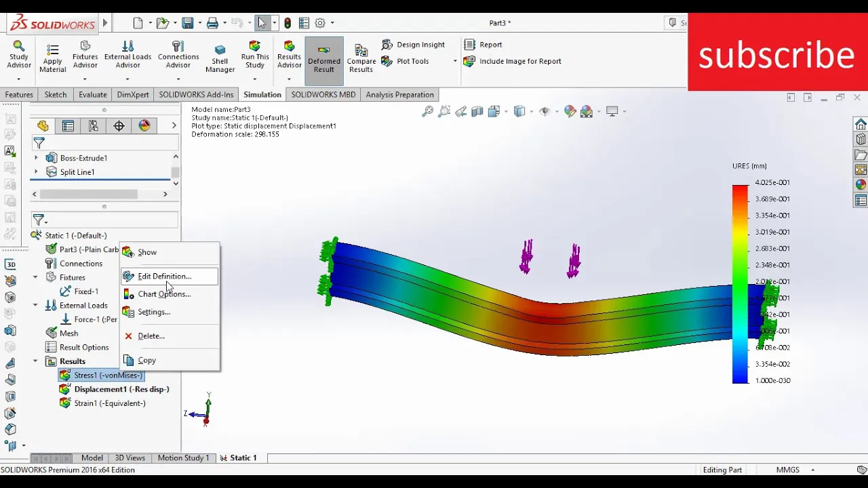Expand the Boss-Extrude1 feature

(36, 158)
